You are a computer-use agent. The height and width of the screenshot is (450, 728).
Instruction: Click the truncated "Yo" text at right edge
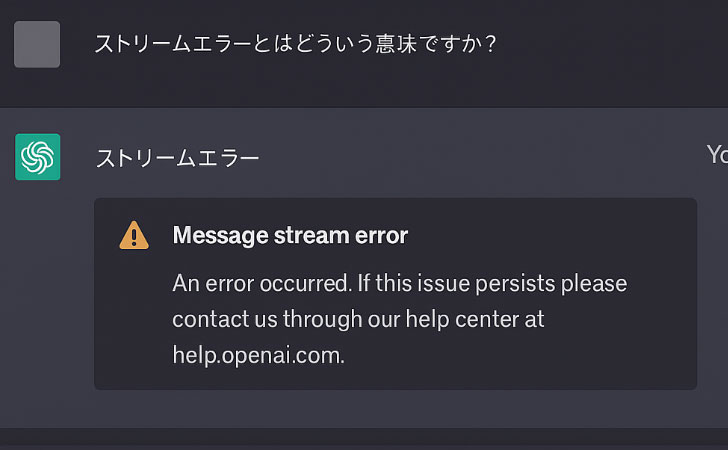[717, 154]
